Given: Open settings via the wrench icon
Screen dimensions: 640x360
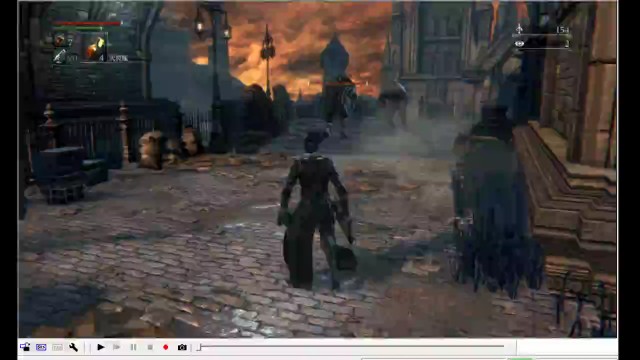Looking at the screenshot, I should tap(73, 347).
